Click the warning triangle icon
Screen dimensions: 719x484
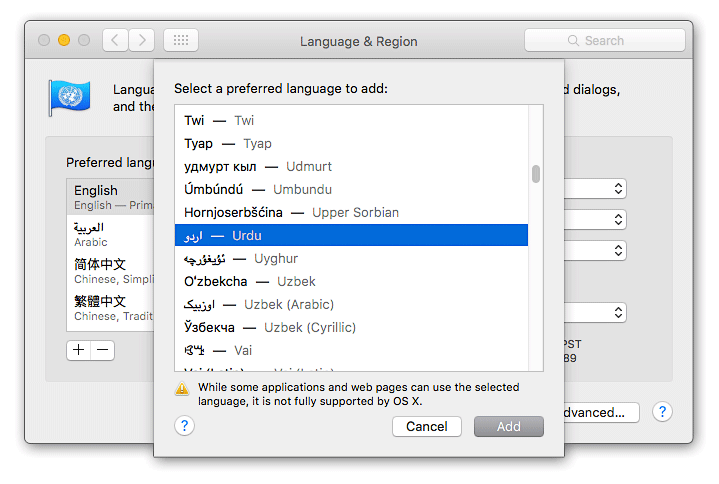click(182, 389)
